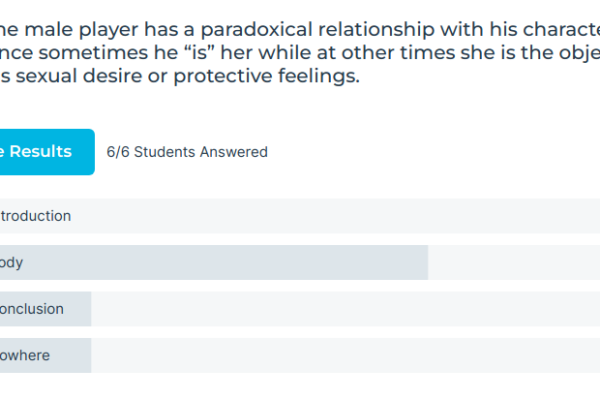Select the '6/6 Students Answered' counter text
Screen dimensions: 600x400
[x=187, y=152]
